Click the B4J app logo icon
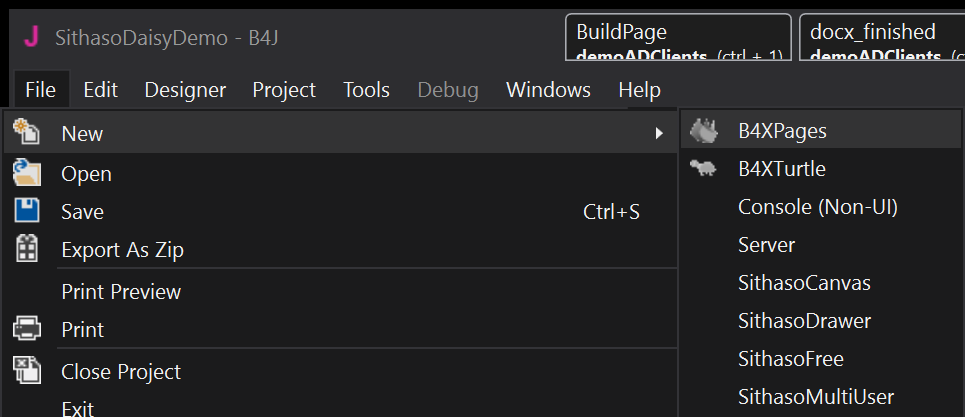The width and height of the screenshot is (965, 417). (x=31, y=37)
